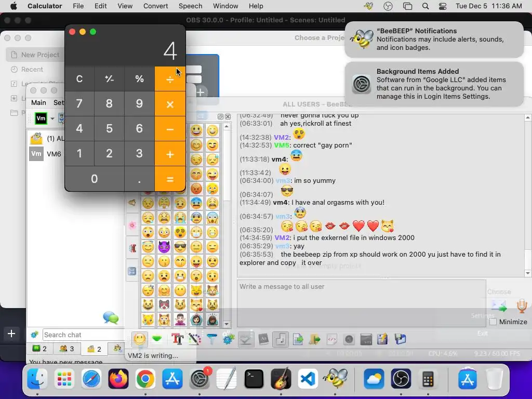Click the calculator multiply button
This screenshot has width=532, height=399.
[170, 104]
